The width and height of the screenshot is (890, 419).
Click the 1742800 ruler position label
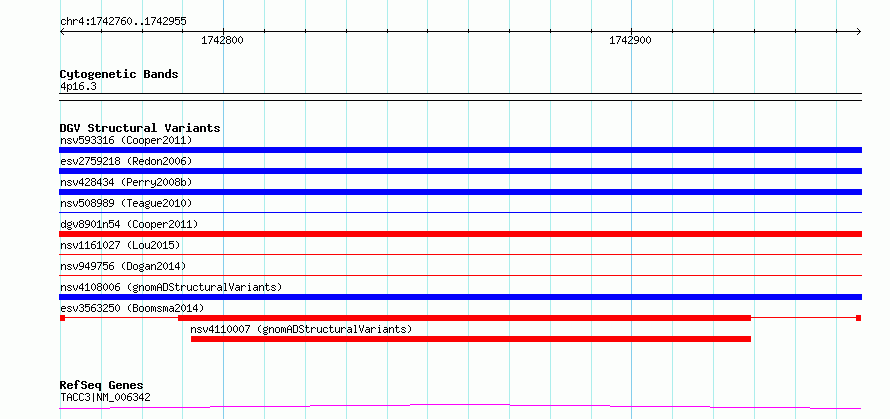pyautogui.click(x=222, y=40)
